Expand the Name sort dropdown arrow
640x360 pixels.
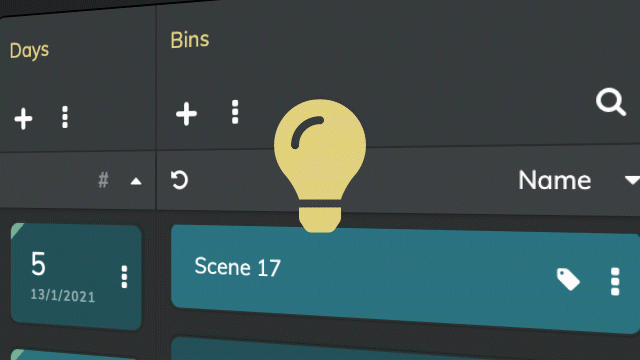(x=632, y=180)
